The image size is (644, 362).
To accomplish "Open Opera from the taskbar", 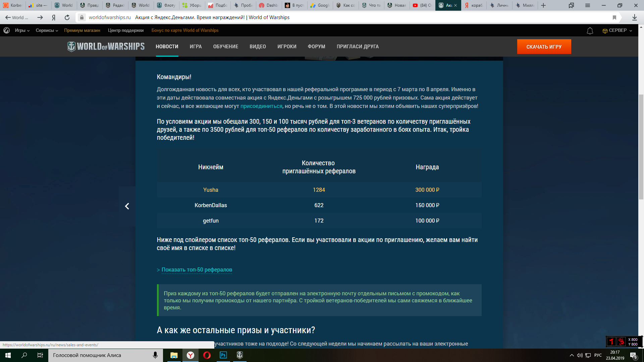I will pos(207,355).
